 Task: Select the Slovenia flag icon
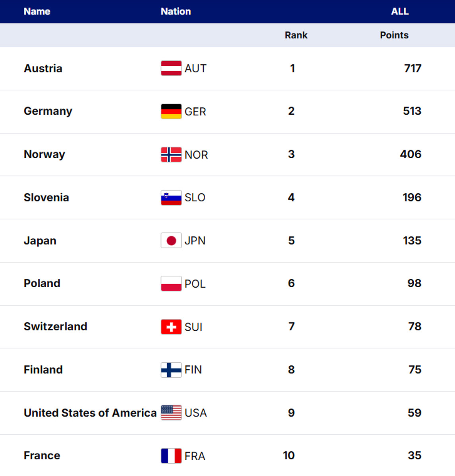coord(171,198)
